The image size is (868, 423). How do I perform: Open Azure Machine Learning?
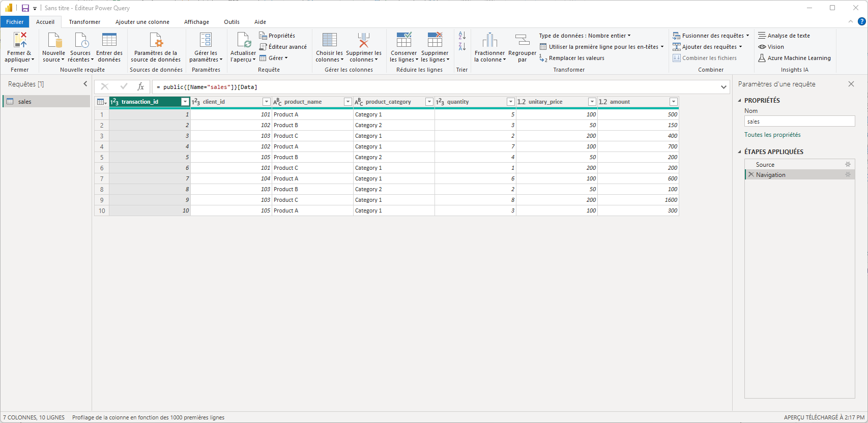point(794,58)
